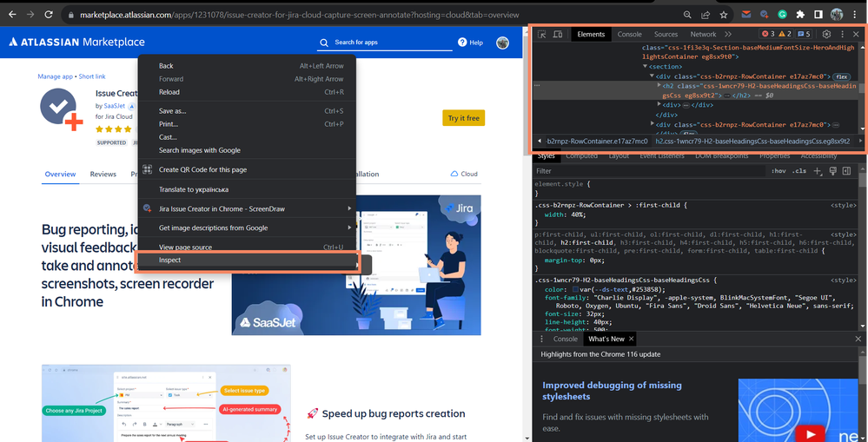868x442 pixels.
Task: Click the browser forward arrow
Action: point(30,15)
